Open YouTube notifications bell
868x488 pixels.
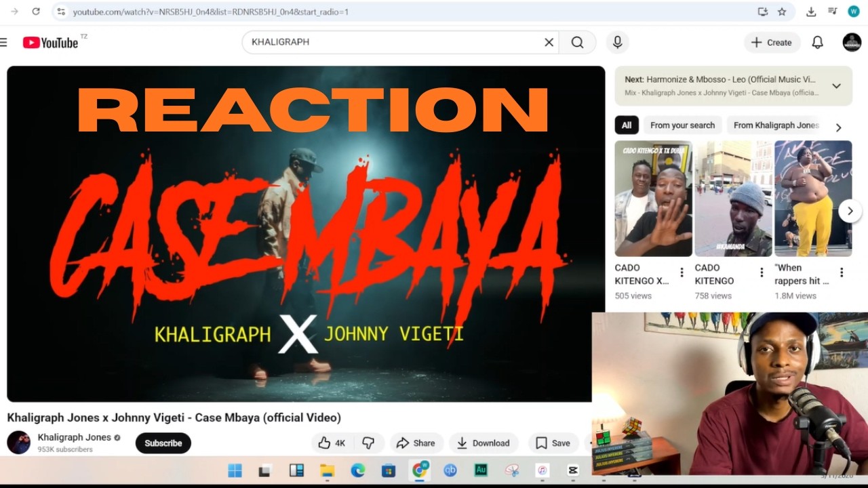tap(818, 42)
